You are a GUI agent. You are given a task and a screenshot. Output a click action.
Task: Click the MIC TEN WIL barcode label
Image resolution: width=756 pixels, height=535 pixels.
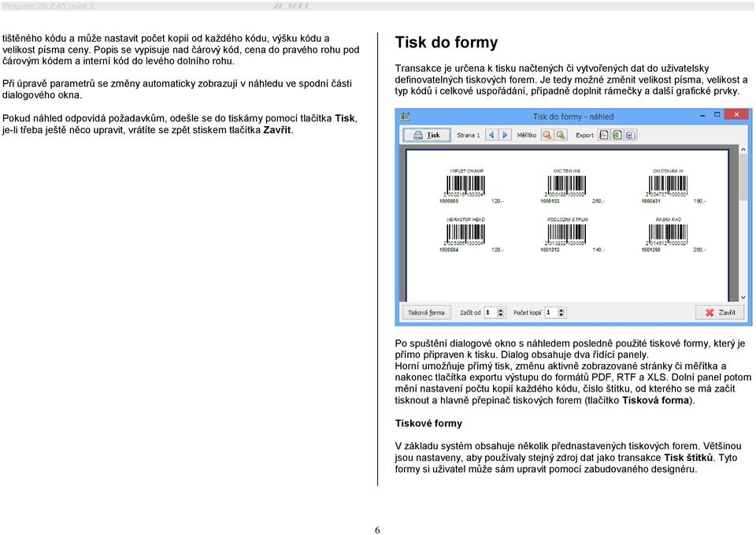(x=567, y=171)
